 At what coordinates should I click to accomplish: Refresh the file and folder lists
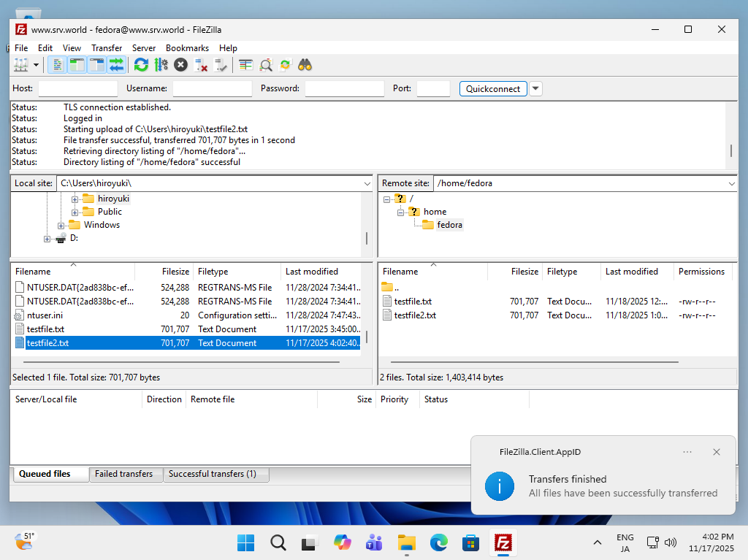coord(141,65)
